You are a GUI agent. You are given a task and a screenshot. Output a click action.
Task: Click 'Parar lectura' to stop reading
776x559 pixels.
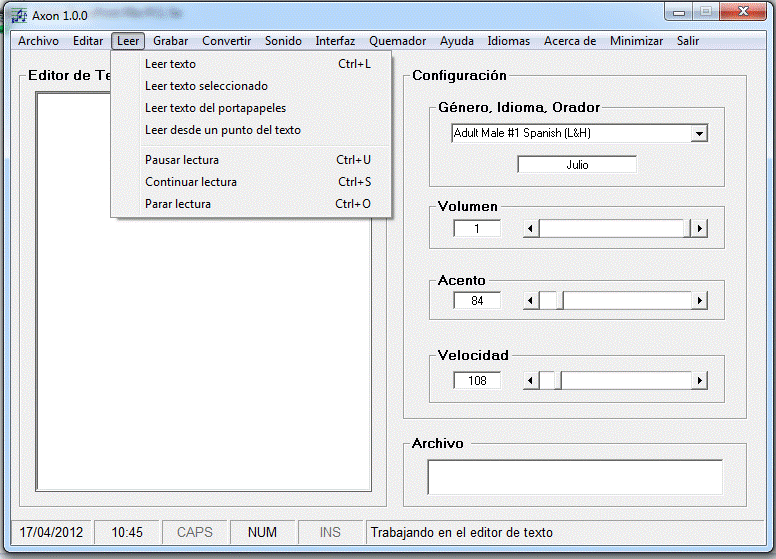tap(178, 204)
